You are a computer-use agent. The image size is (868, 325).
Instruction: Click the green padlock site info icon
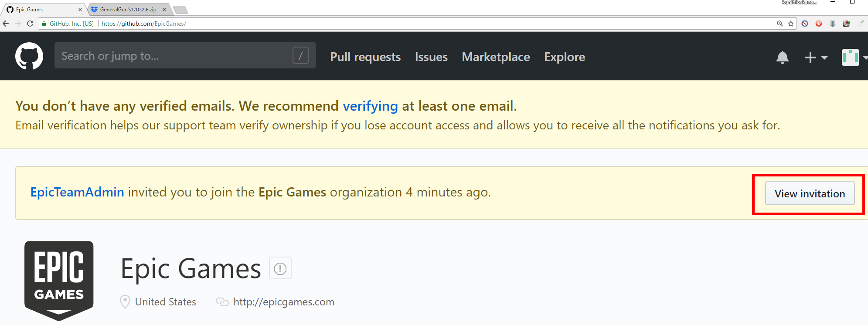pos(44,24)
